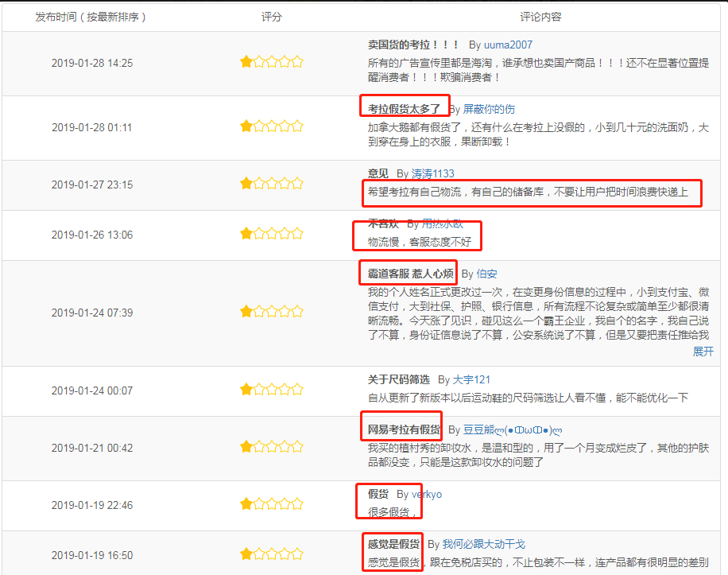Select review title 意见
This screenshot has width=728, height=575.
point(378,173)
